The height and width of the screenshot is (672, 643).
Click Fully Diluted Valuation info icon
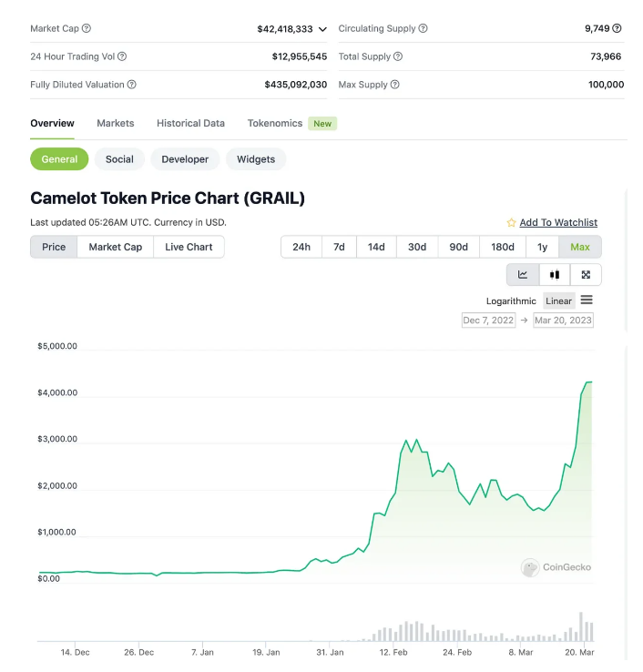[x=131, y=85]
